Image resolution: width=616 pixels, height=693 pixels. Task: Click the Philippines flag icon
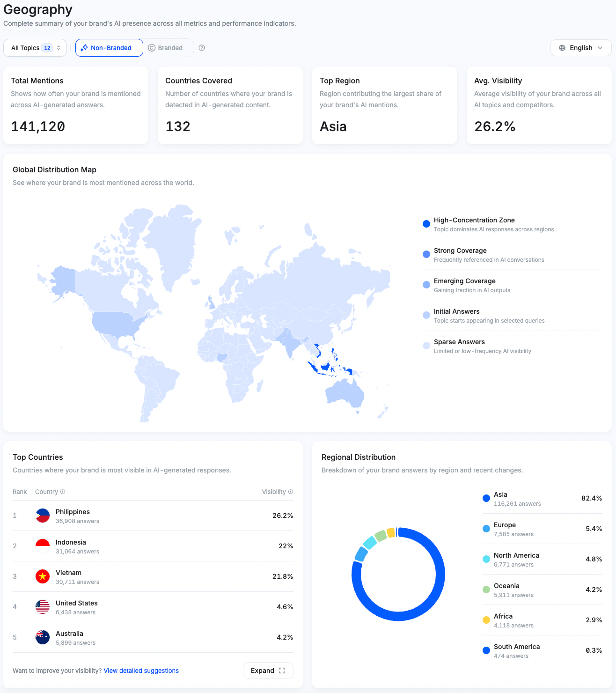42,516
